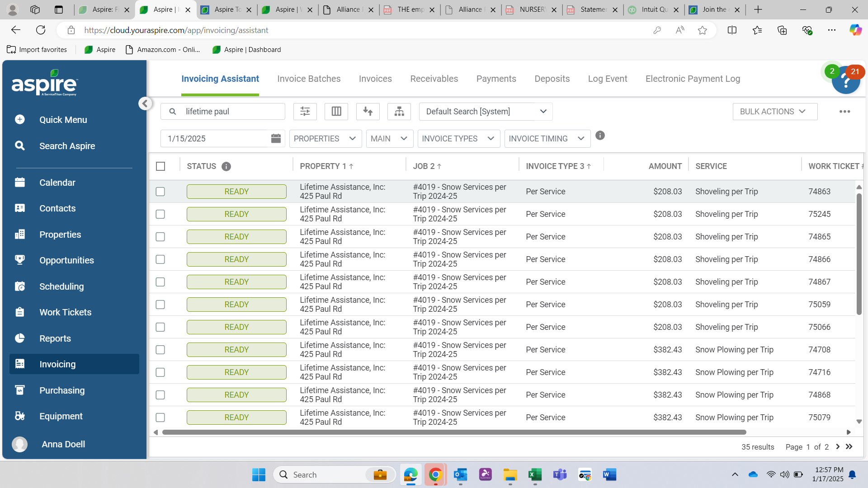868x488 pixels.
Task: Open the Log Event tab
Action: coord(607,79)
